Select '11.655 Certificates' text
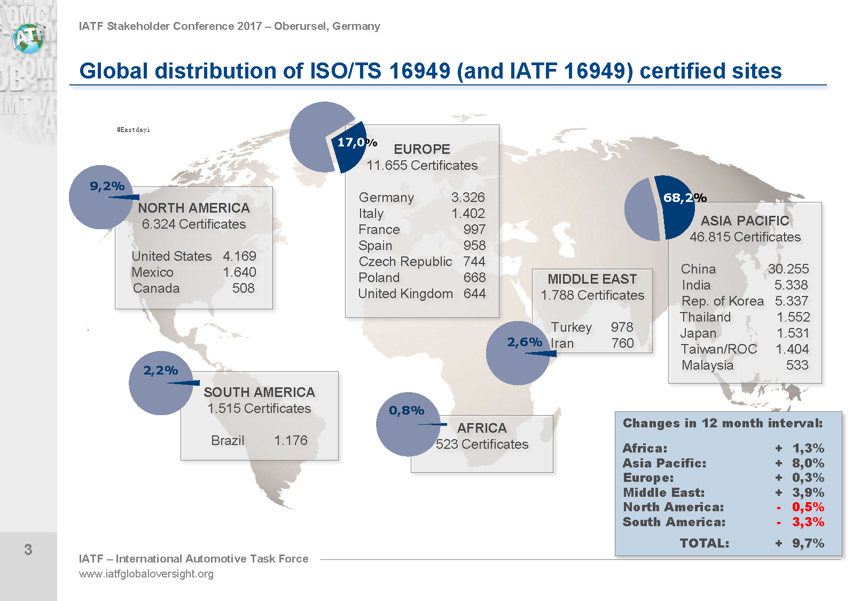Image resolution: width=868 pixels, height=601 pixels. 422,166
